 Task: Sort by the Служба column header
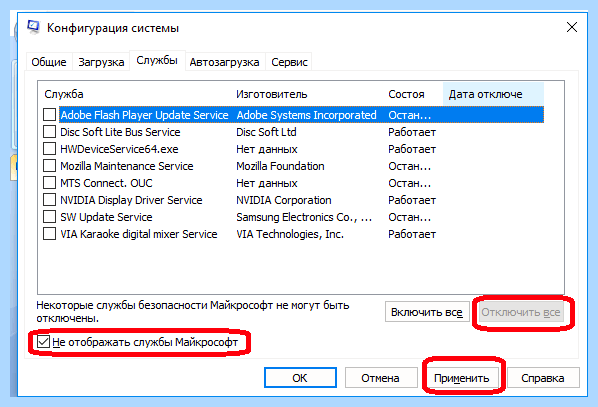coord(64,94)
